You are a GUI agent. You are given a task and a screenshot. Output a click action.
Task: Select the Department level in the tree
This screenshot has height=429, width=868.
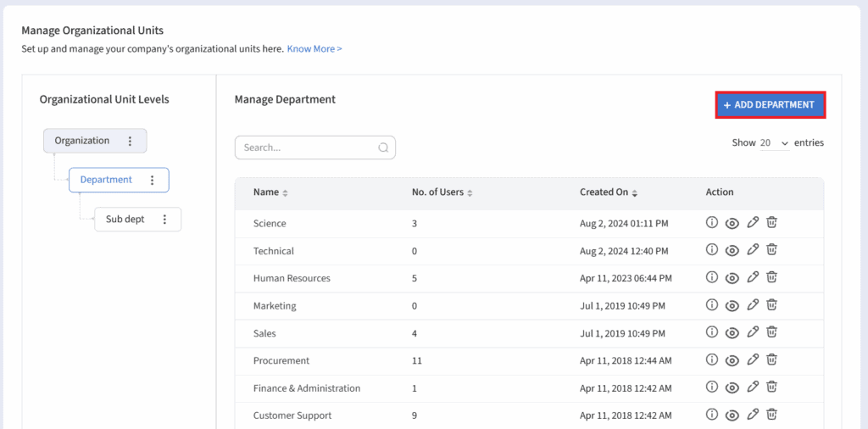[x=106, y=180]
